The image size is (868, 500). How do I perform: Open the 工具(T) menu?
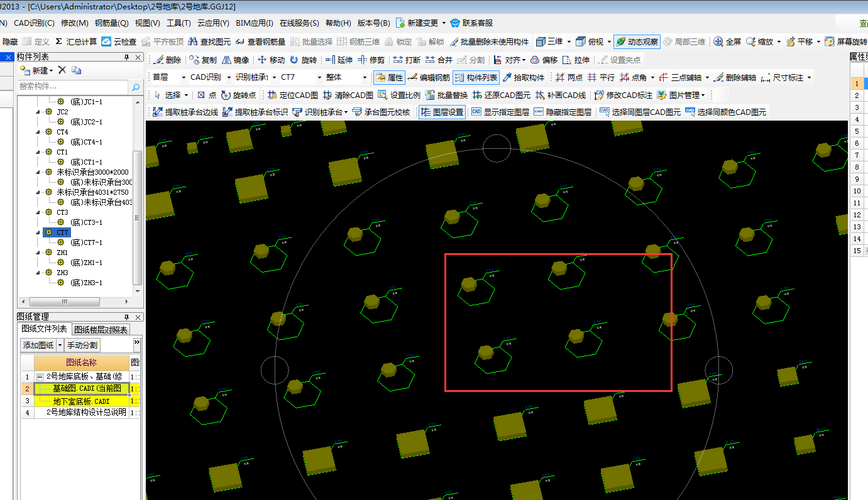tap(179, 23)
